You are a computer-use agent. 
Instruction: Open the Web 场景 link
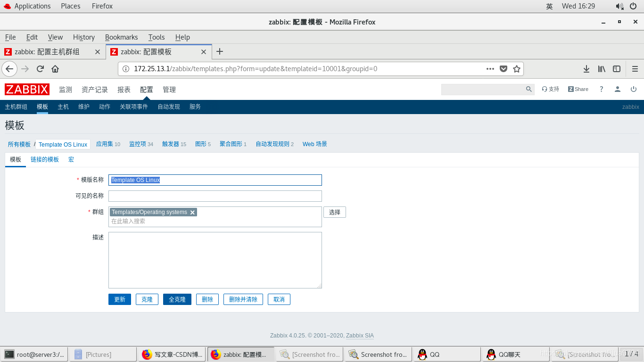click(315, 144)
